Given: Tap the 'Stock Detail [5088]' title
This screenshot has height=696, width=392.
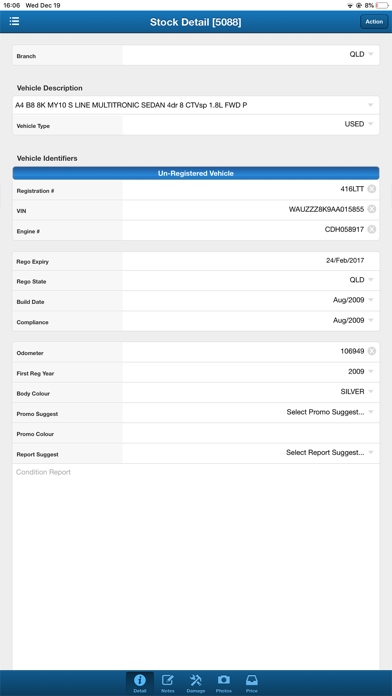Looking at the screenshot, I should click(196, 22).
